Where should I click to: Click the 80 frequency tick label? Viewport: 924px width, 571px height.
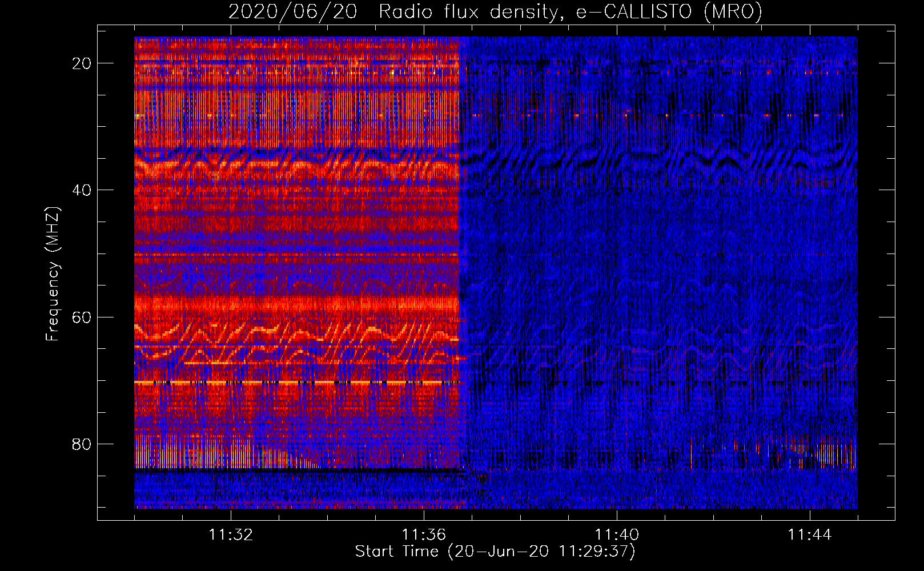[82, 444]
